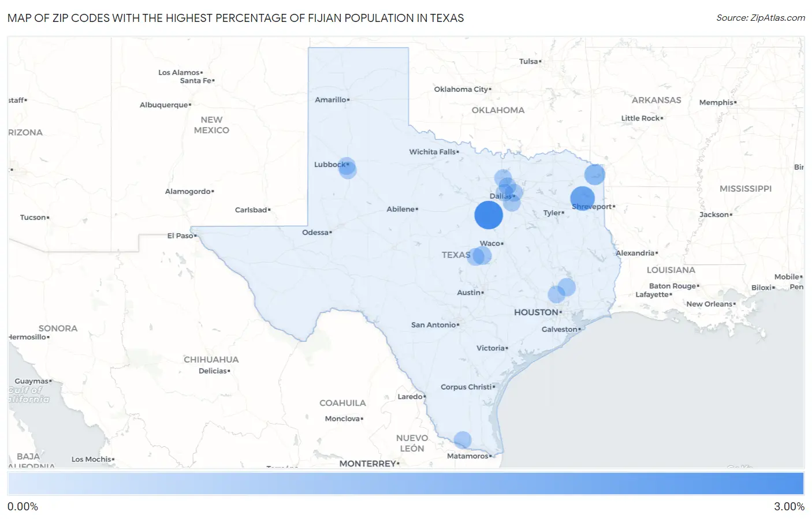This screenshot has width=812, height=519.
Task: Click the Oklahoma City label
Action: [461, 89]
